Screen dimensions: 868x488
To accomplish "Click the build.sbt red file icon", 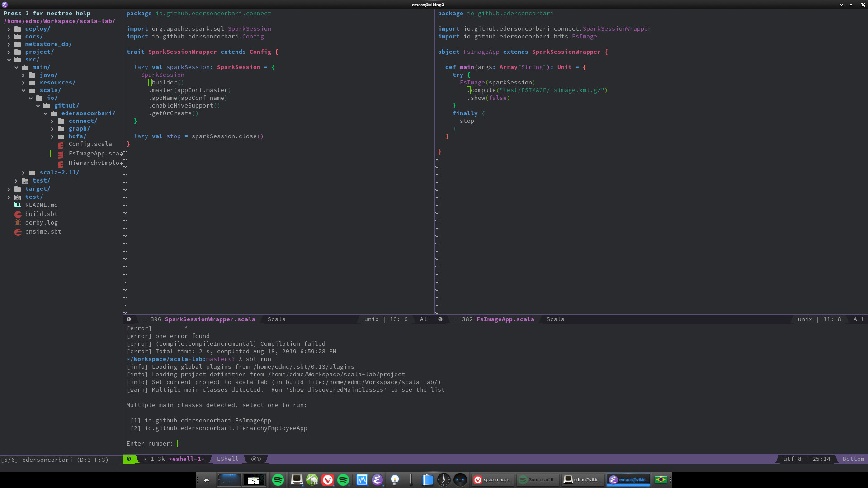I will click(18, 214).
